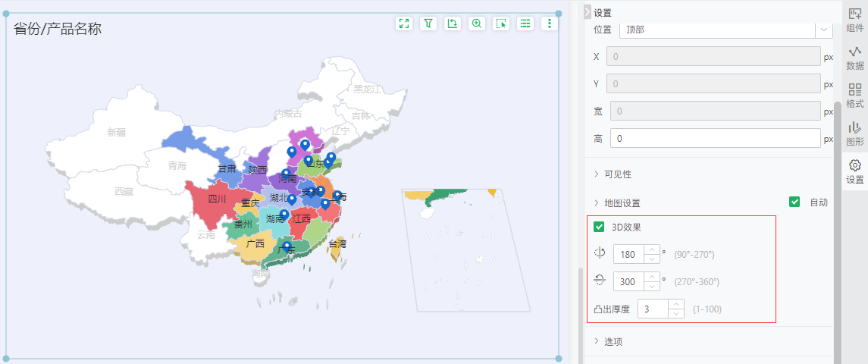Switch to the 数据 tab

coord(854,58)
